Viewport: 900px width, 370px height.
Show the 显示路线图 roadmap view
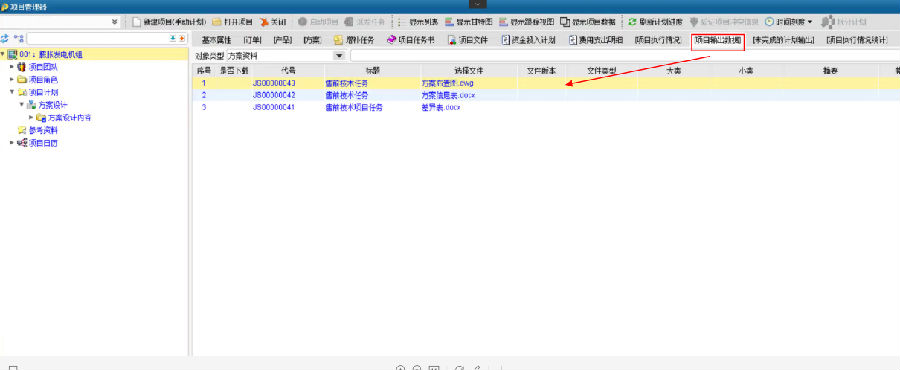pyautogui.click(x=526, y=22)
